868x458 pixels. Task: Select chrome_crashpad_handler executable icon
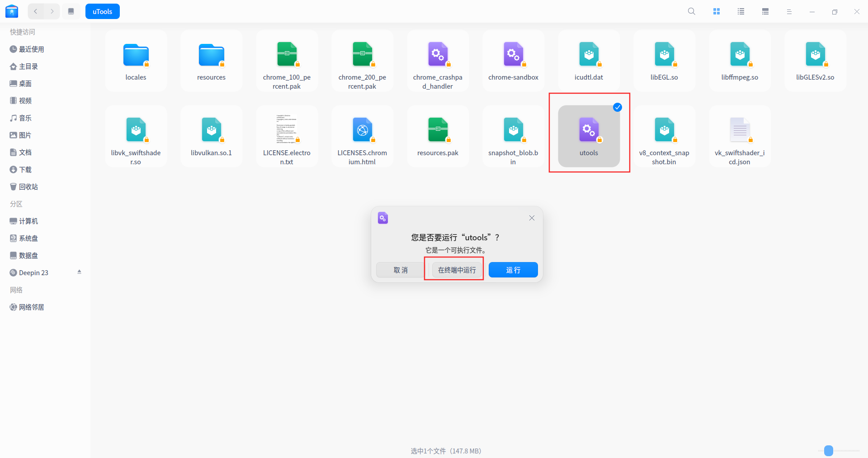point(438,54)
